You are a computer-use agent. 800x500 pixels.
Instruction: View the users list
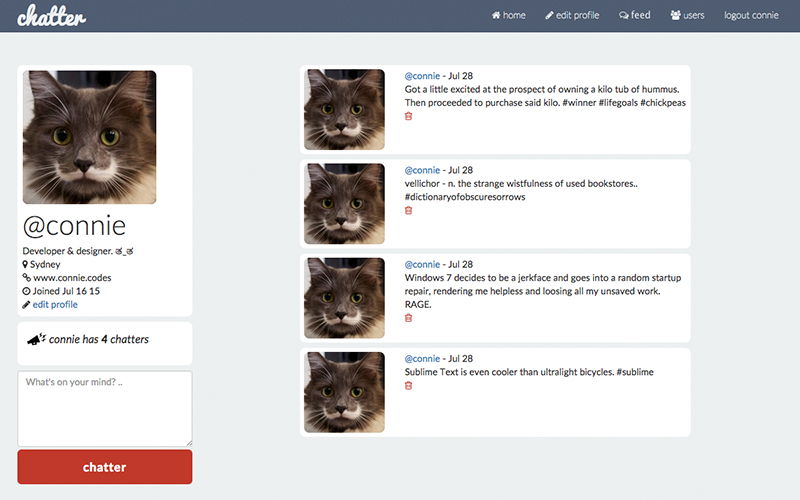tap(687, 15)
